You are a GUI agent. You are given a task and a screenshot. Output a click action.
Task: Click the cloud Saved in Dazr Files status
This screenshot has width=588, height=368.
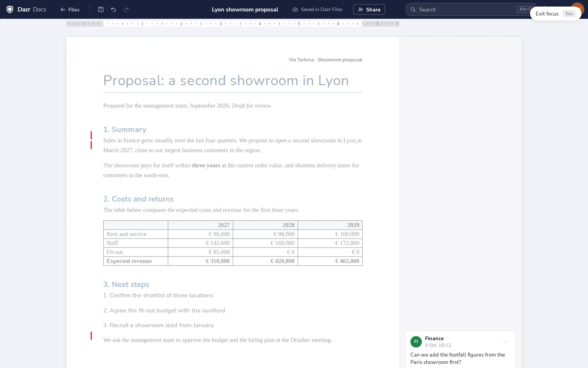point(318,10)
